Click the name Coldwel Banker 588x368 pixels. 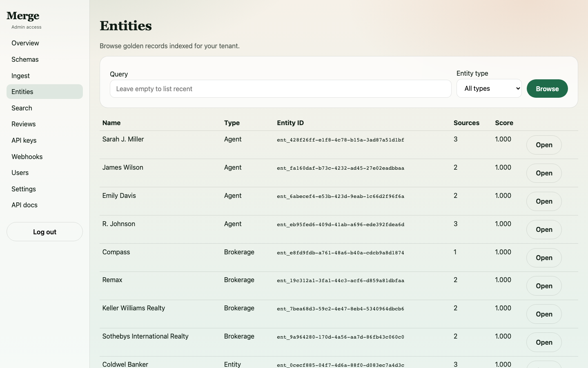point(125,364)
